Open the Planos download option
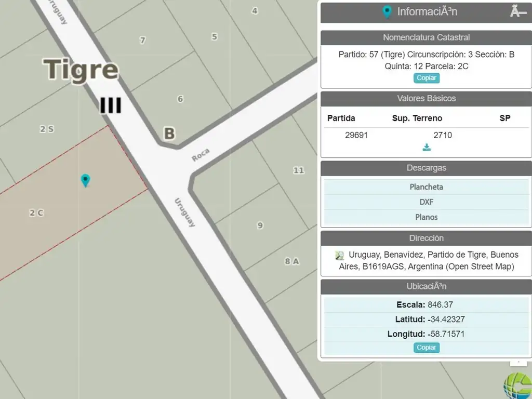532x399 pixels. coord(426,217)
